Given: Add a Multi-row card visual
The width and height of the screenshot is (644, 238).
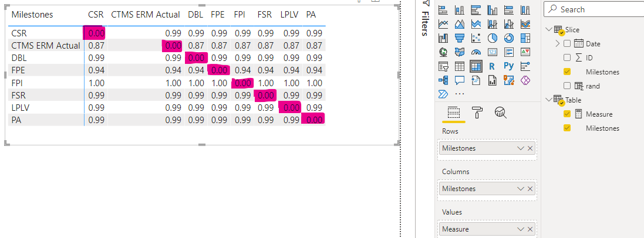Looking at the screenshot, I should coord(509,52).
